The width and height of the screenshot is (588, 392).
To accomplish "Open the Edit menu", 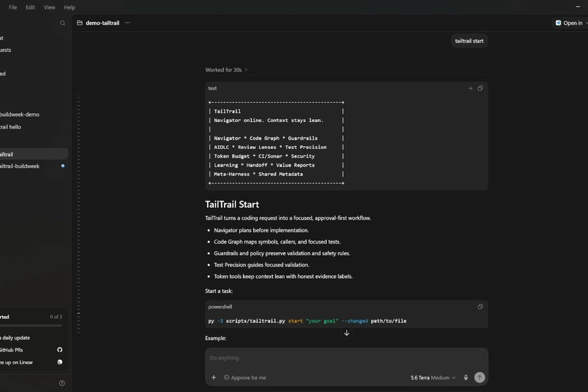I will (x=31, y=7).
